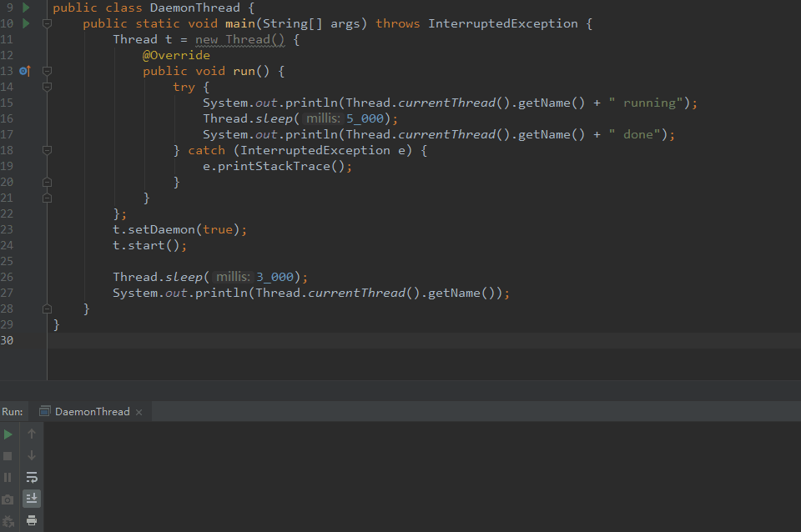Click the 5_000 millis value on line 16

pyautogui.click(x=365, y=118)
